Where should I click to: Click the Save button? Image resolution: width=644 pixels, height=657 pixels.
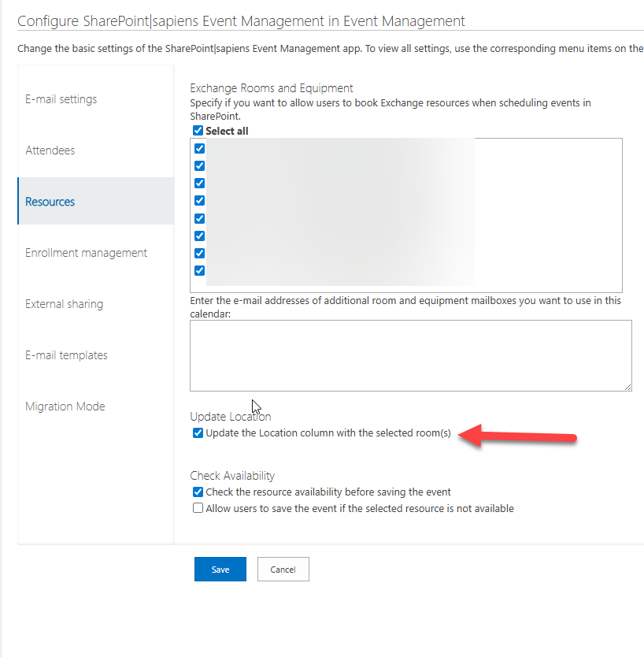point(220,570)
